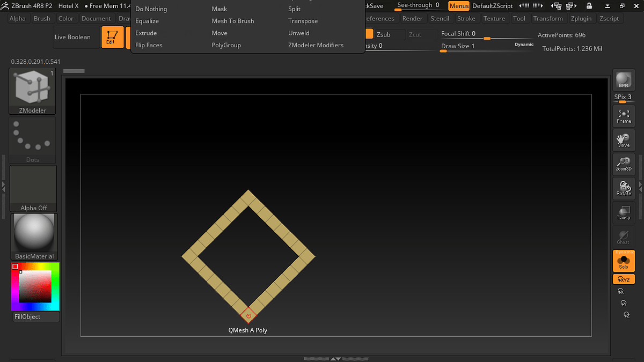Open the Alpha menu
The width and height of the screenshot is (644, 362).
pyautogui.click(x=17, y=18)
